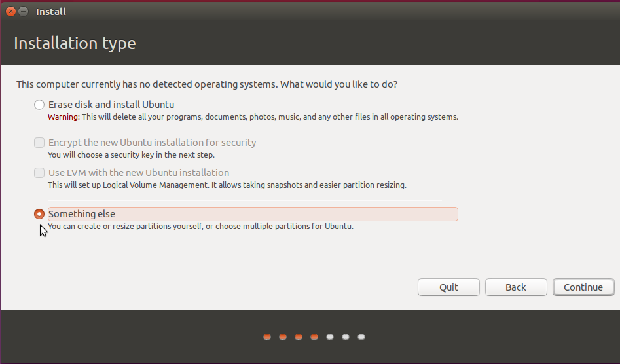The image size is (620, 364).
Task: Go Back to the previous step
Action: point(516,287)
